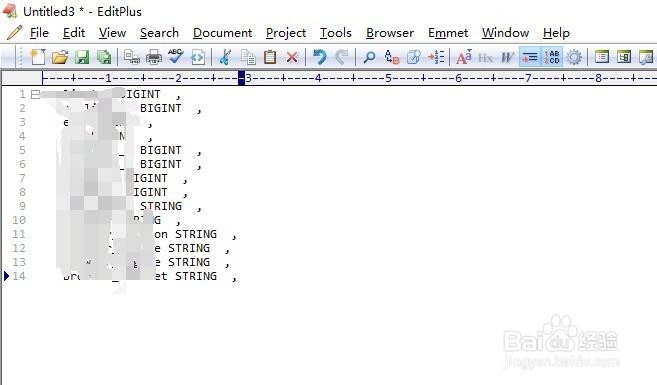Open Go to Line icon
Viewport: 657px width, 385px height.
pos(436,57)
